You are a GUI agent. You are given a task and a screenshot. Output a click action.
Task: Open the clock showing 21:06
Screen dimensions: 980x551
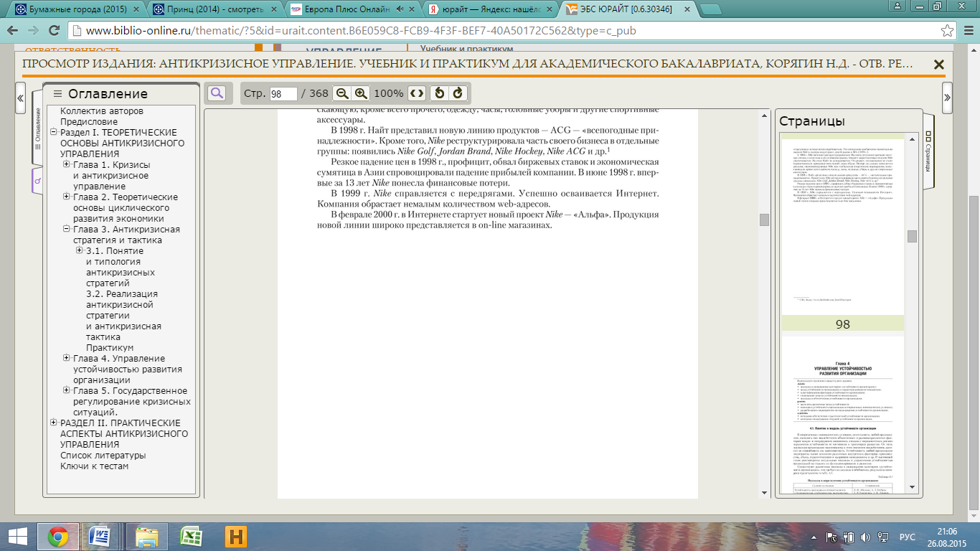click(948, 530)
